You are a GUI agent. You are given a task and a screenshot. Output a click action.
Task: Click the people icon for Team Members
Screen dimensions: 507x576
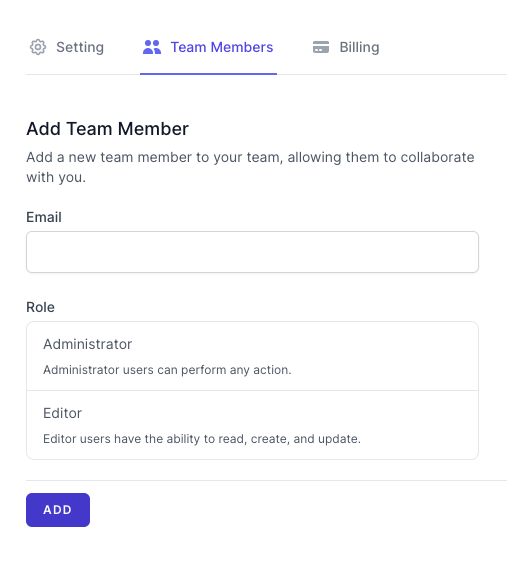152,47
